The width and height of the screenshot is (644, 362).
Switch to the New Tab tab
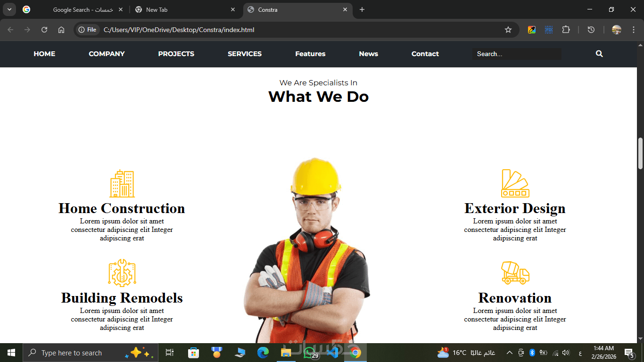tap(185, 9)
